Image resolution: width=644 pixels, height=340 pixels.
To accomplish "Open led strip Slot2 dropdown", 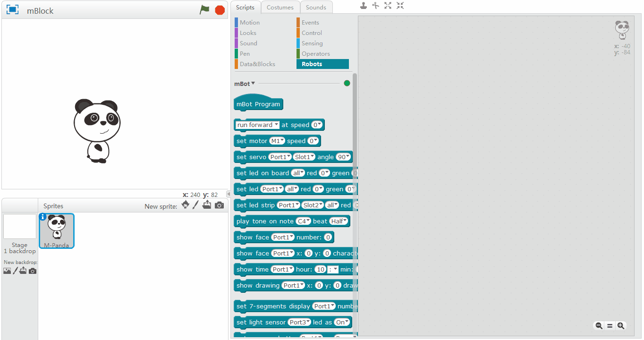I will (313, 205).
